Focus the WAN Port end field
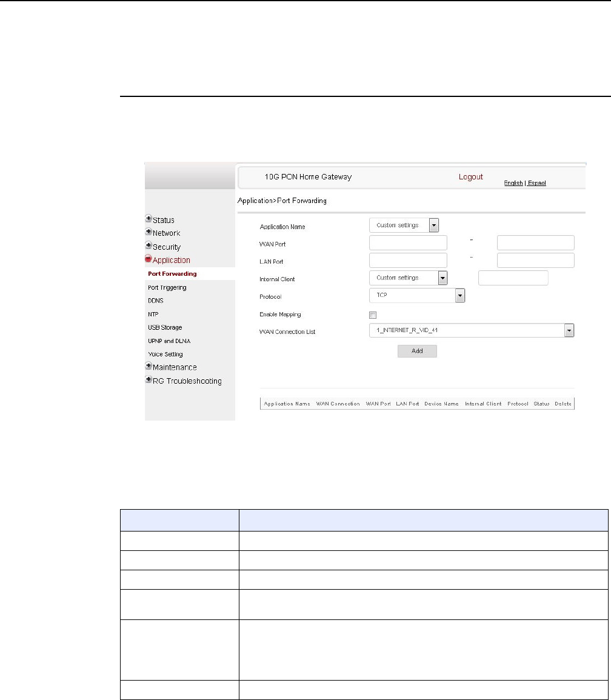The width and height of the screenshot is (611, 700). click(535, 243)
